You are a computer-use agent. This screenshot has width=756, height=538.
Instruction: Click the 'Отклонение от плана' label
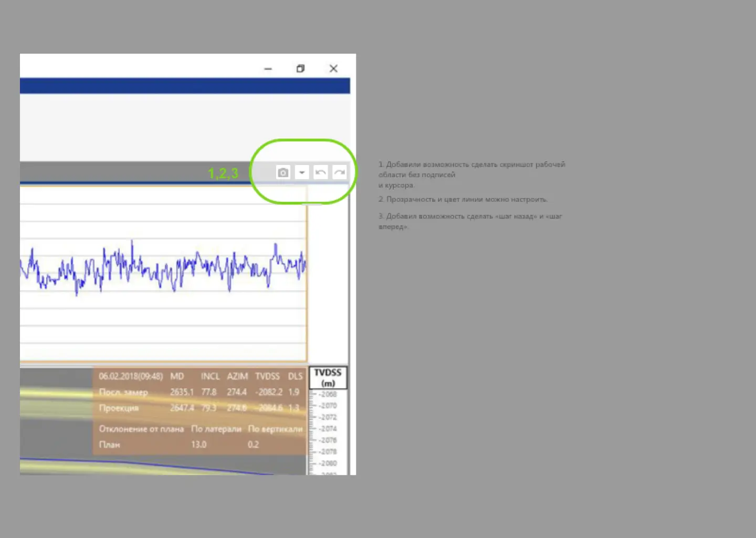click(141, 429)
